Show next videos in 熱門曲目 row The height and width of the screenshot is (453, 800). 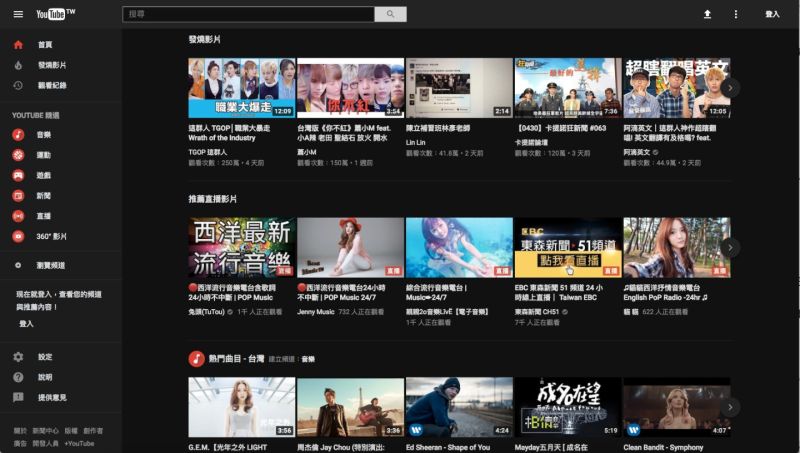click(730, 407)
